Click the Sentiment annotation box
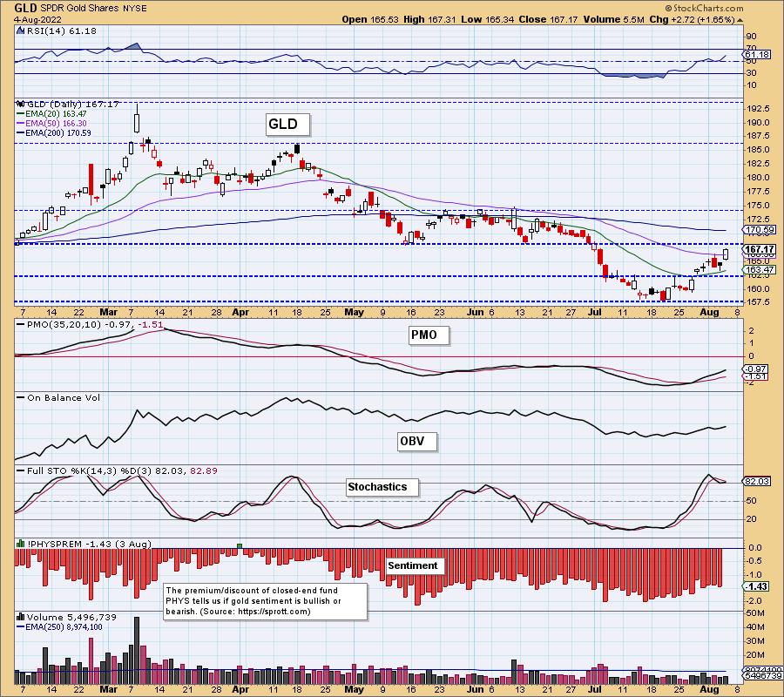This screenshot has width=784, height=697. (416, 566)
